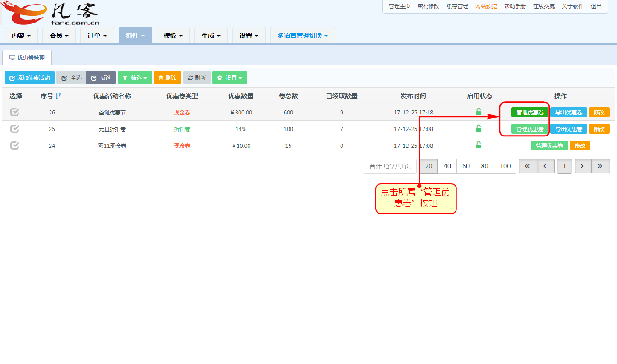617x364 pixels.
Task: Click the 添加优惠活动 button
Action: (x=29, y=77)
